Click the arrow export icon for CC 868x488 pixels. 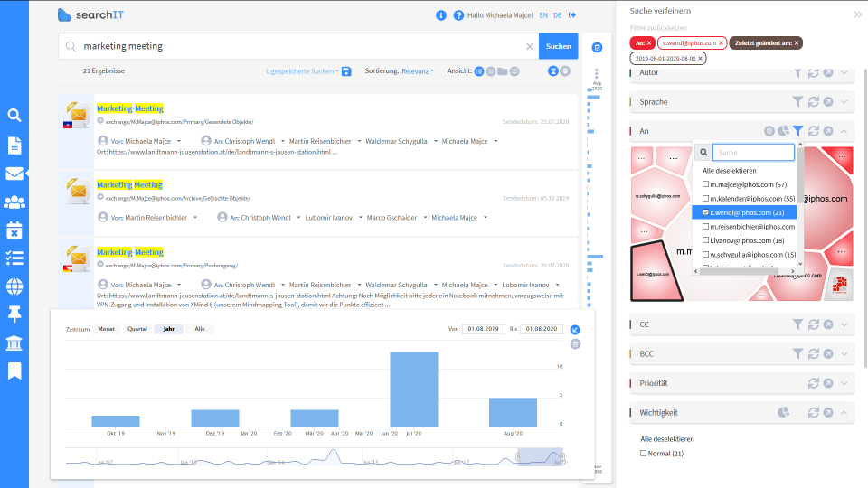pyautogui.click(x=828, y=324)
